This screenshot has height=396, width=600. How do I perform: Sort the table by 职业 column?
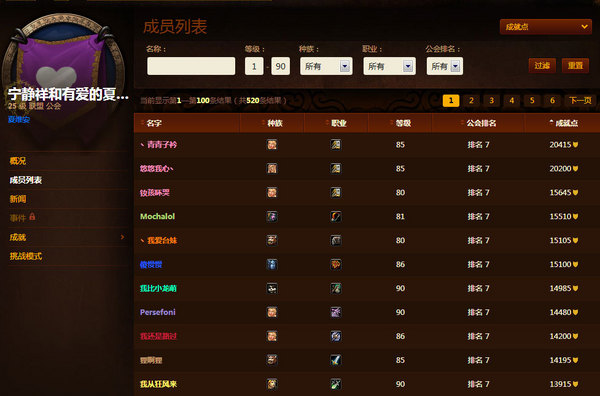pyautogui.click(x=336, y=123)
